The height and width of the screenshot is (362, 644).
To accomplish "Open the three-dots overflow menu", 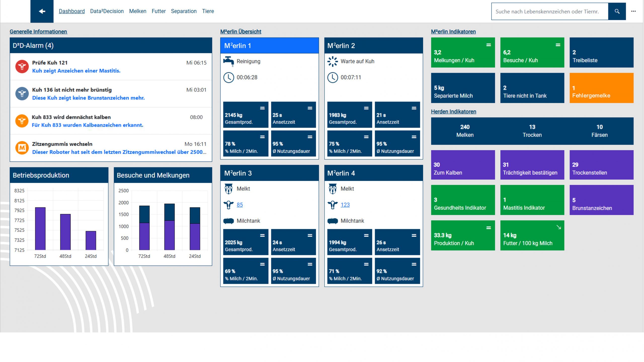I will 633,11.
